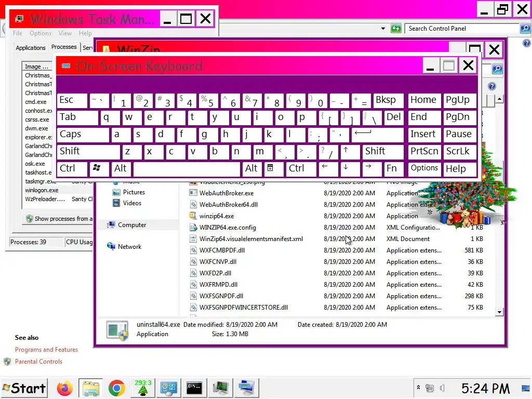Click the left arrow key
This screenshot has width=532, height=399.
[x=328, y=169]
